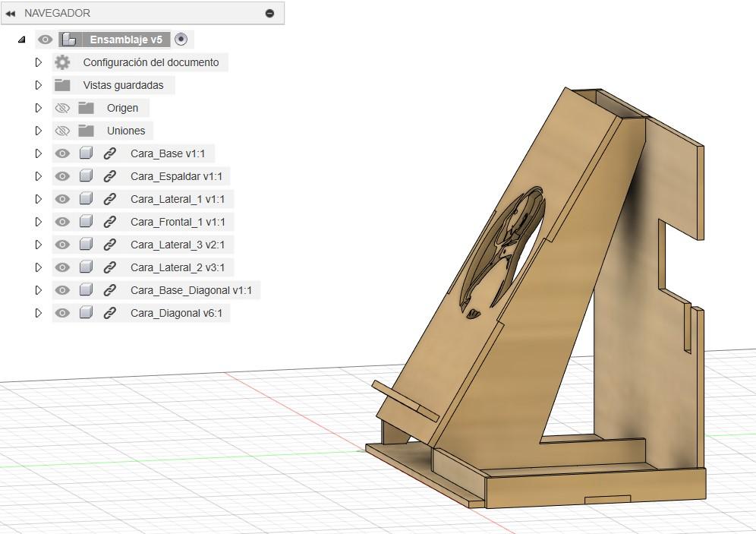This screenshot has width=756, height=534.
Task: Hide Cara_Frontal_1 v1:1 with eye icon
Action: tap(62, 221)
